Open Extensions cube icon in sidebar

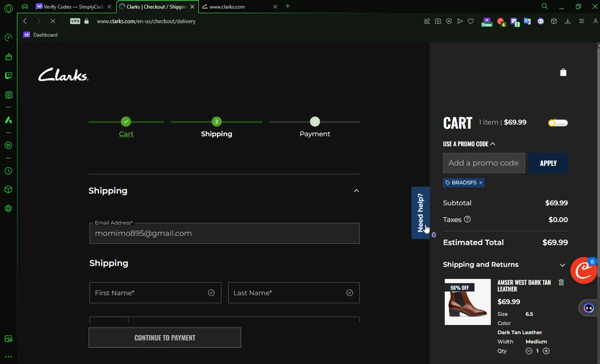pyautogui.click(x=8, y=189)
